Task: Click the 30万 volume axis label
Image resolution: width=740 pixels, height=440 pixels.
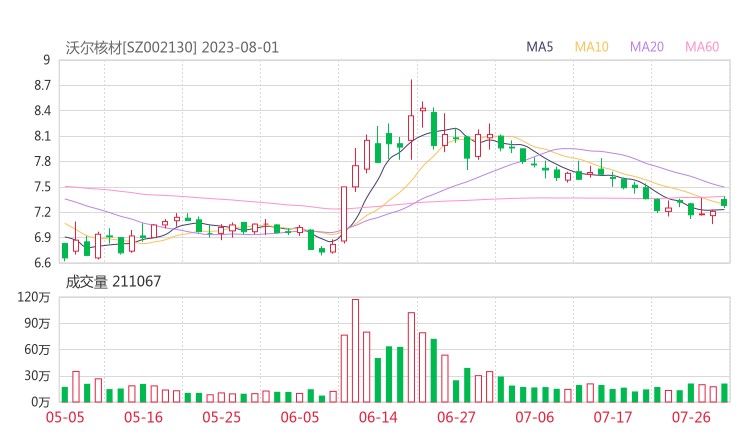Action: 37,376
